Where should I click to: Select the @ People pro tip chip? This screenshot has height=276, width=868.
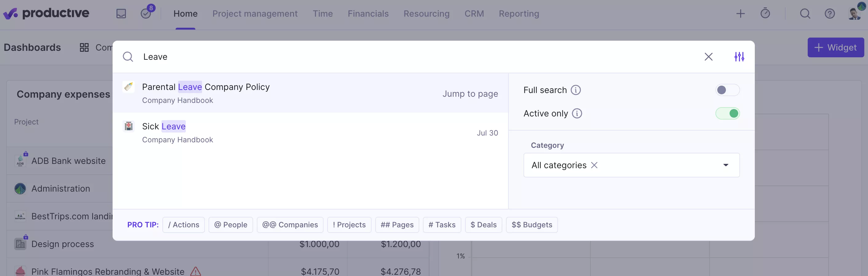[230, 225]
